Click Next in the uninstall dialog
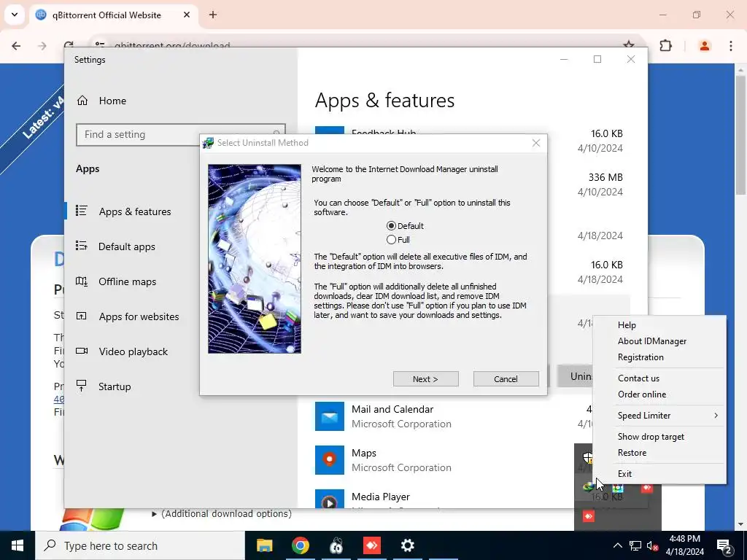Viewport: 747px width, 560px height. [425, 379]
